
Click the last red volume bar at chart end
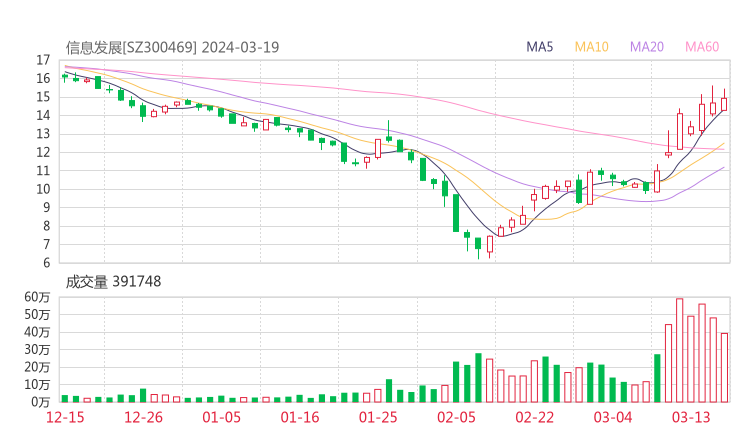coord(724,368)
